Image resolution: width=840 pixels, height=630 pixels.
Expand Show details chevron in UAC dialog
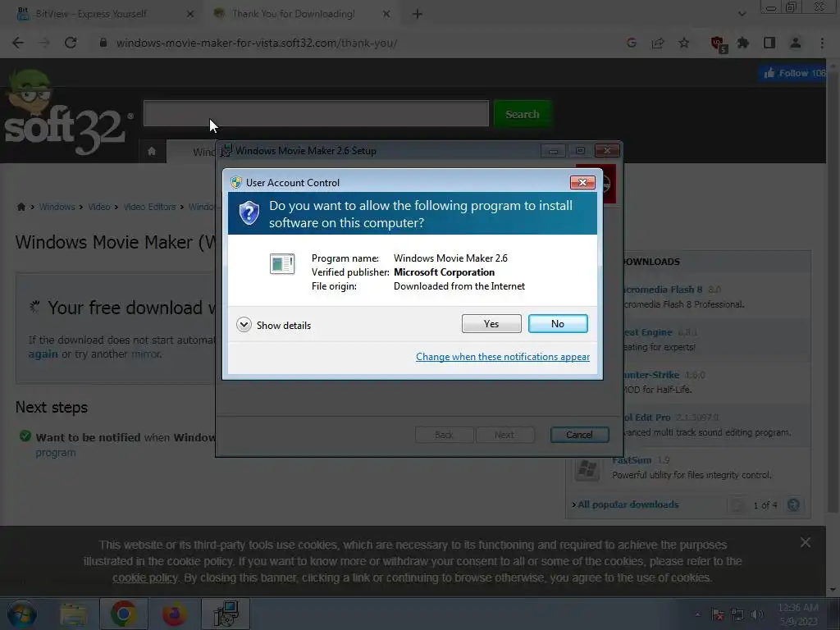point(244,325)
